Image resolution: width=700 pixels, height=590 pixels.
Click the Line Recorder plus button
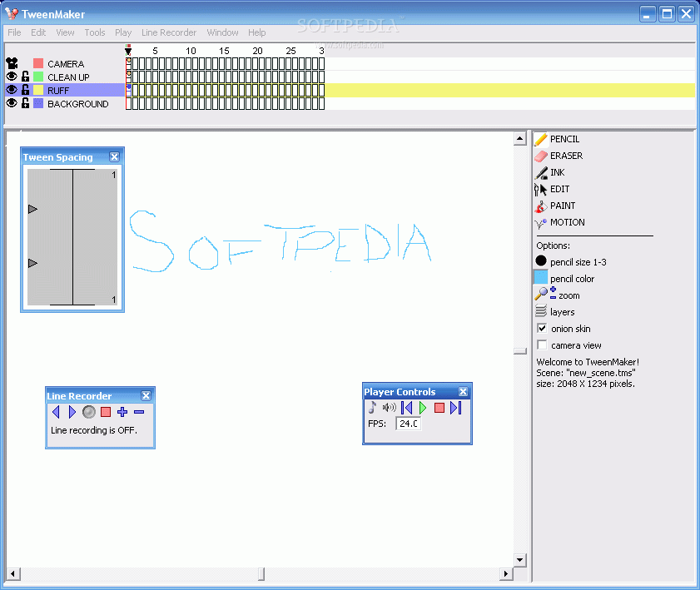click(x=122, y=411)
